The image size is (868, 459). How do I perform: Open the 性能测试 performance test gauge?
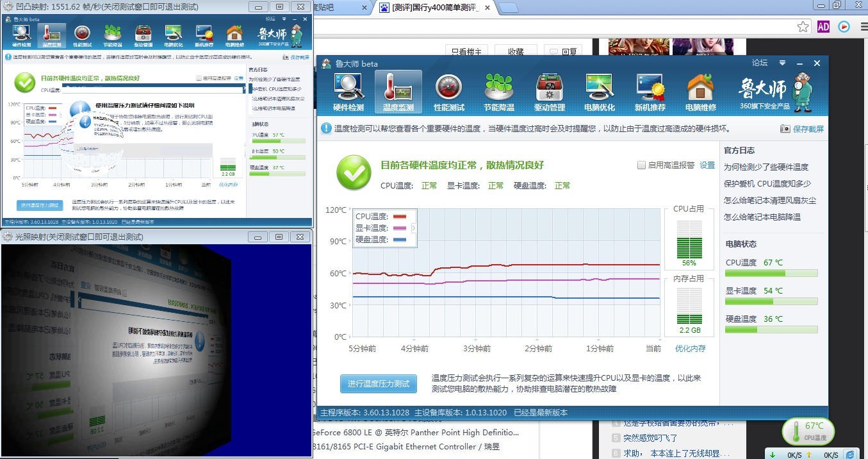(x=448, y=92)
